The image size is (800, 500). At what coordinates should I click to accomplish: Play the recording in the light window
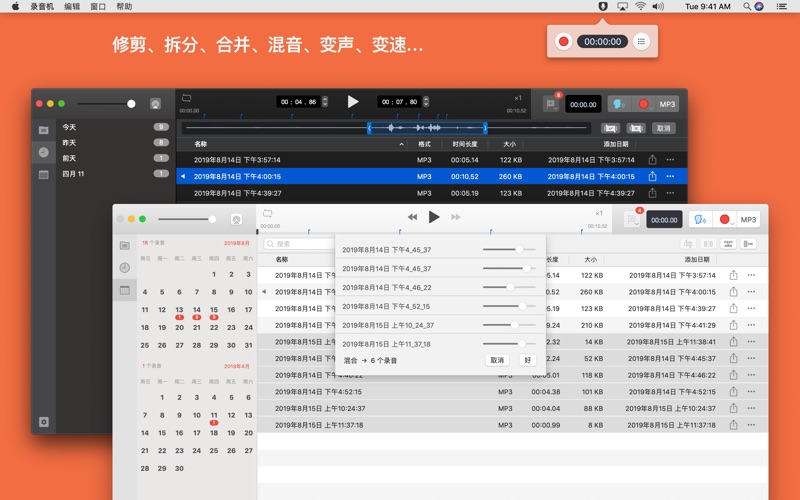pyautogui.click(x=434, y=217)
